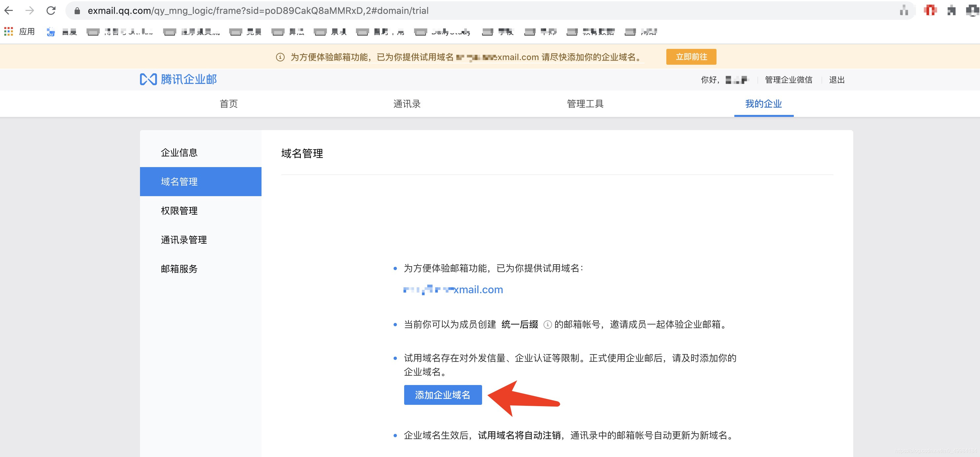Open 邮箱服务 sidebar item
Viewport: 980px width, 457px height.
click(x=179, y=269)
